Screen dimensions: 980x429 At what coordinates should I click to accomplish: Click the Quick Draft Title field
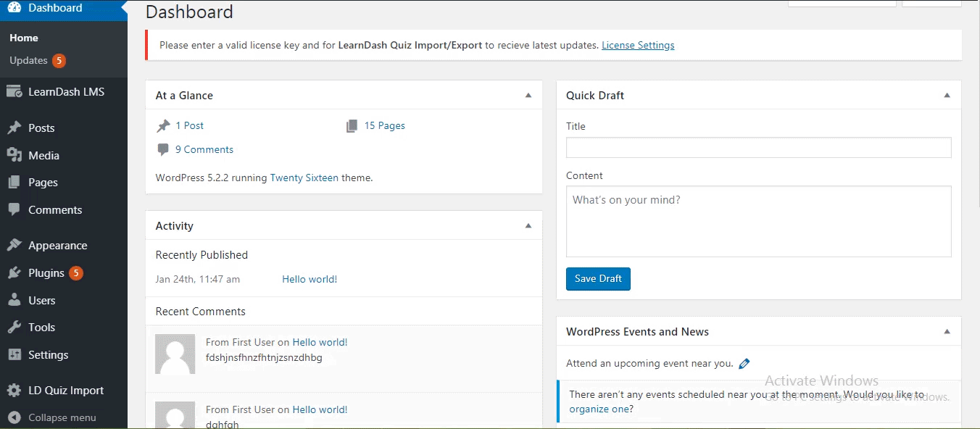758,148
